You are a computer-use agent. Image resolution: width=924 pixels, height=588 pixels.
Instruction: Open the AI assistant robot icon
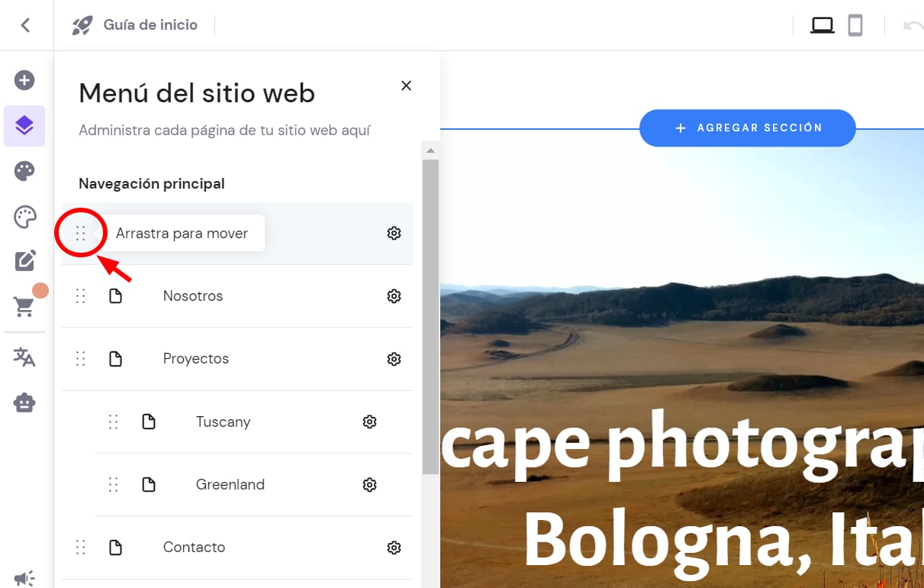[x=24, y=402]
